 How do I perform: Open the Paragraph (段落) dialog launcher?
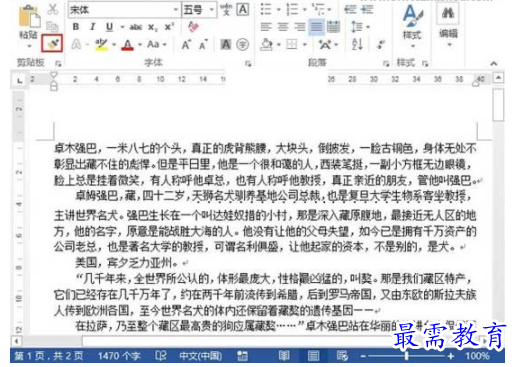click(386, 63)
